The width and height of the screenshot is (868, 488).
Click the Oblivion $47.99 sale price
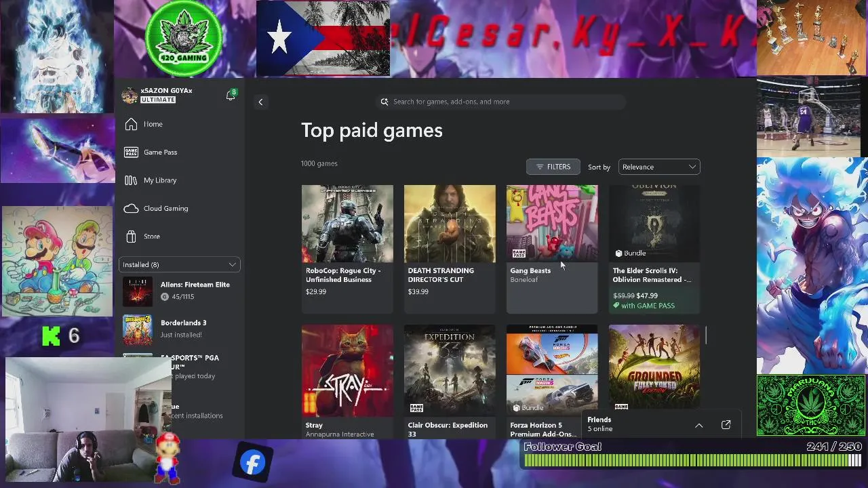647,296
